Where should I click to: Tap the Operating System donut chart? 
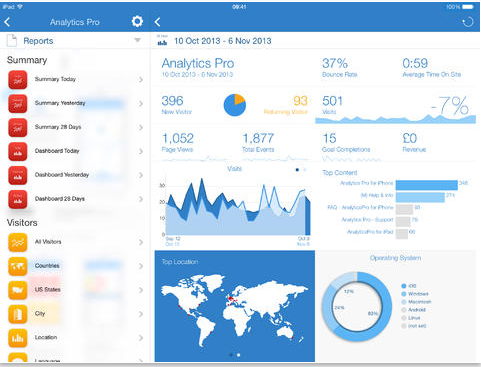357,307
